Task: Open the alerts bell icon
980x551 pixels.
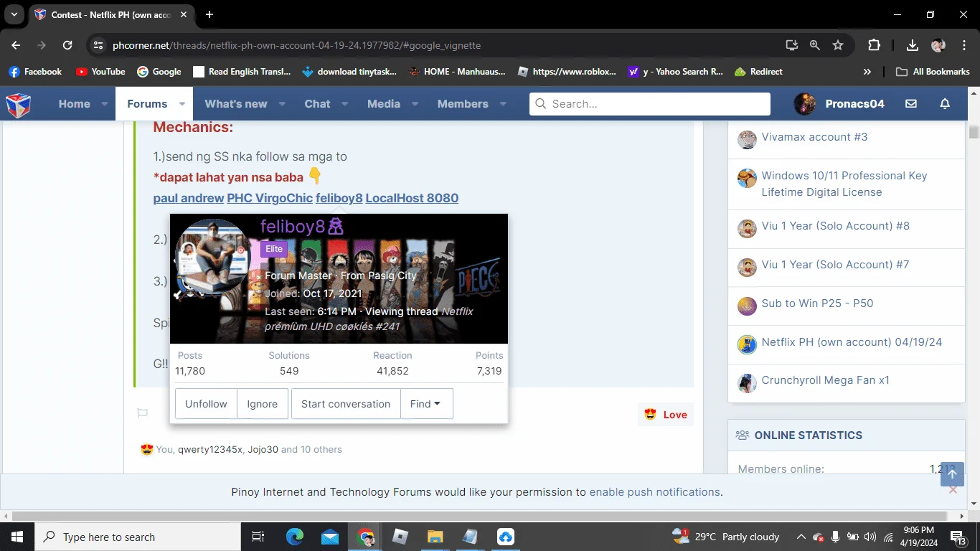Action: click(945, 104)
